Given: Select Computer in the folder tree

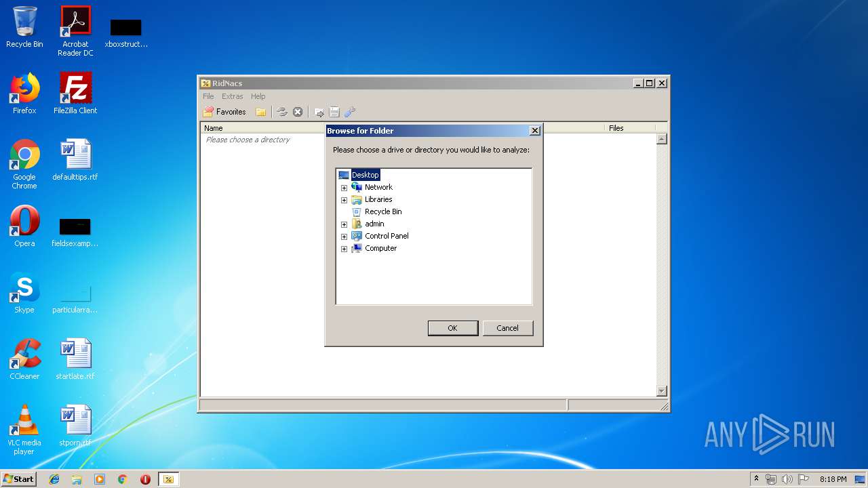Looking at the screenshot, I should 380,248.
